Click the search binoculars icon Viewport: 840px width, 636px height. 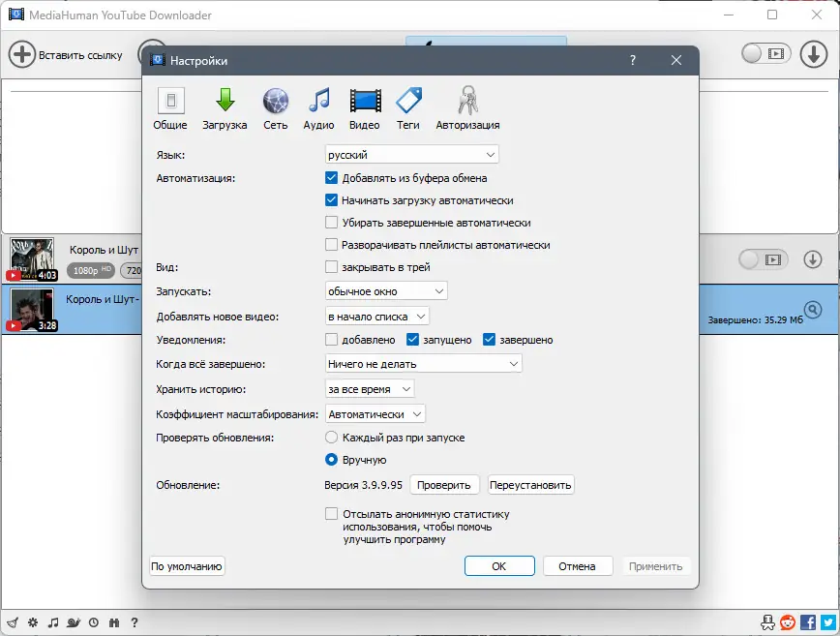tap(114, 623)
